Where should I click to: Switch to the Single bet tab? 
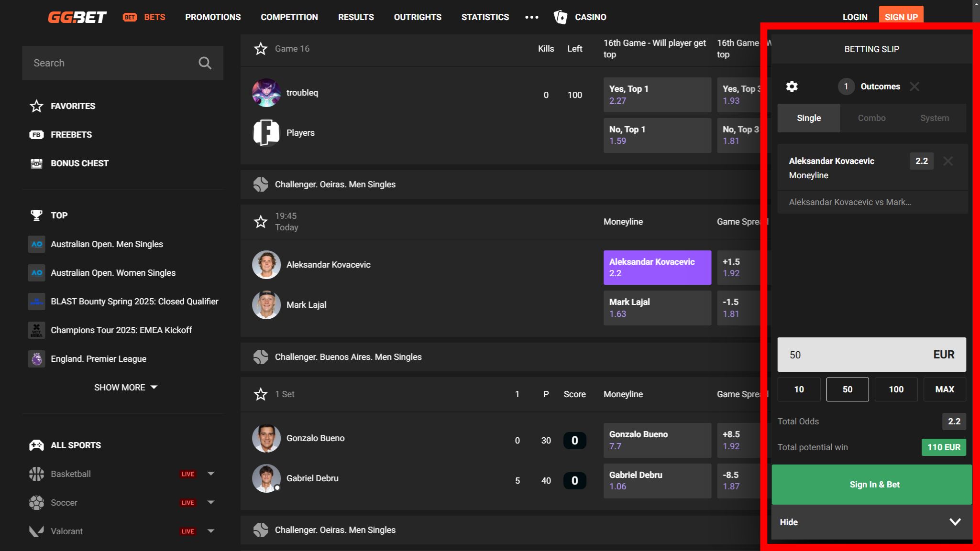click(x=809, y=118)
